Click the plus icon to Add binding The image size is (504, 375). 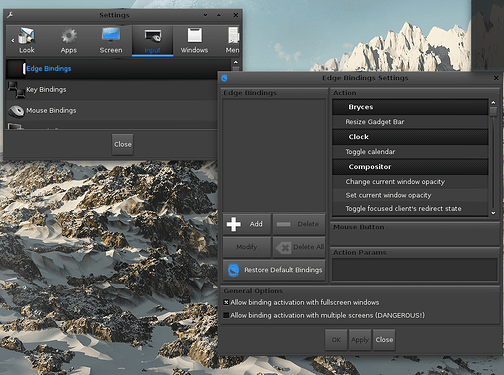coord(233,224)
